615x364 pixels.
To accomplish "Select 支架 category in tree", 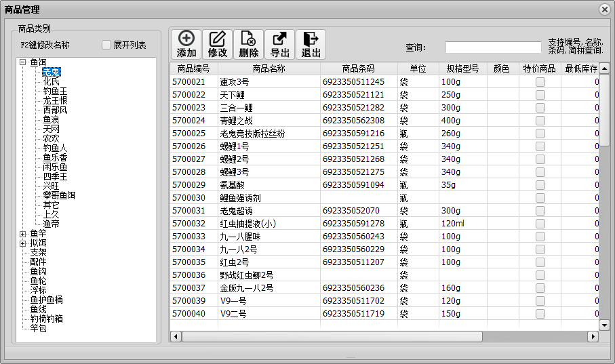I will click(x=39, y=252).
